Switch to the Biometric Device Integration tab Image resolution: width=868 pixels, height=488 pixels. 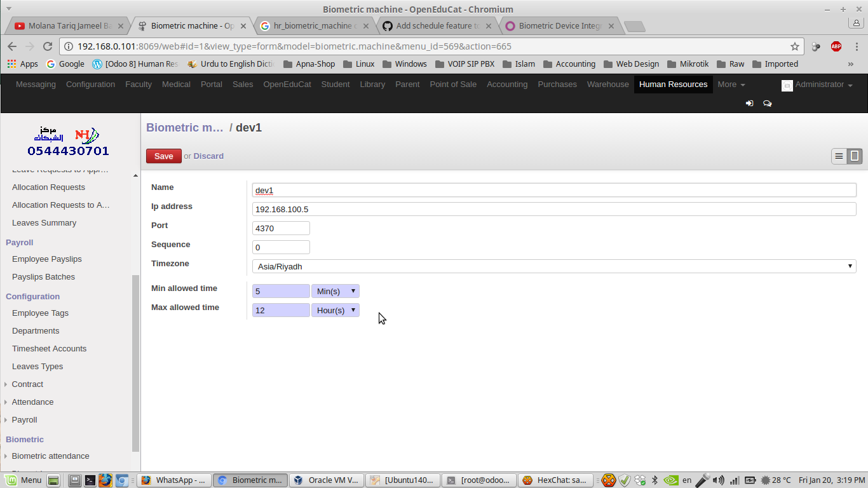click(x=560, y=26)
